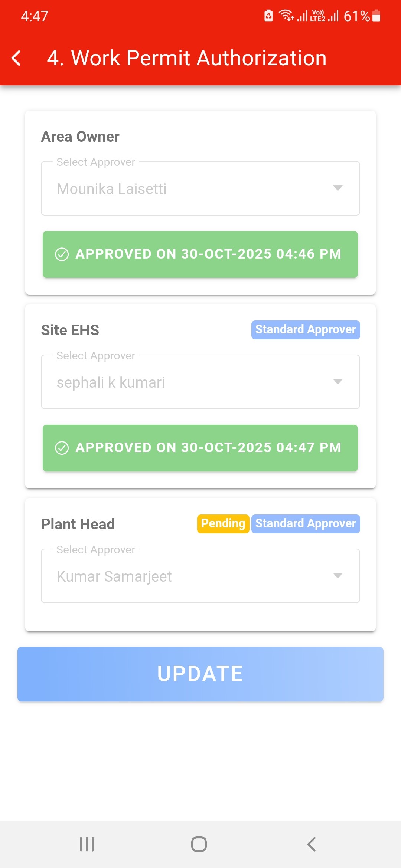The height and width of the screenshot is (868, 401).
Task: Tap the Pending badge on Plant Head
Action: 223,524
